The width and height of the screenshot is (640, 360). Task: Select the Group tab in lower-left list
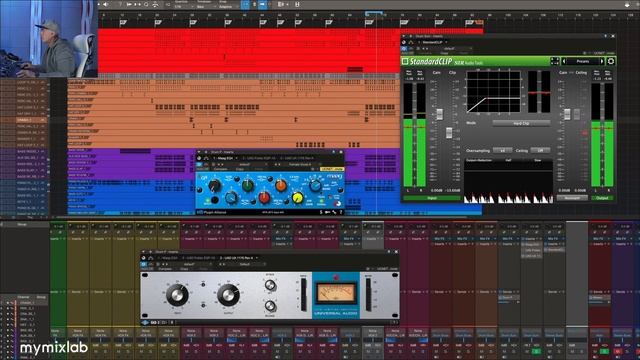click(x=41, y=297)
